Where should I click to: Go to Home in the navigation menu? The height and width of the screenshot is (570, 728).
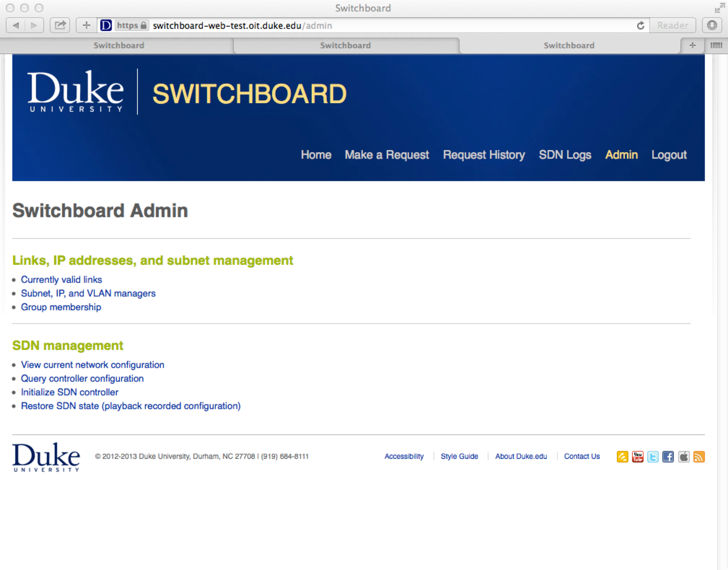click(316, 155)
